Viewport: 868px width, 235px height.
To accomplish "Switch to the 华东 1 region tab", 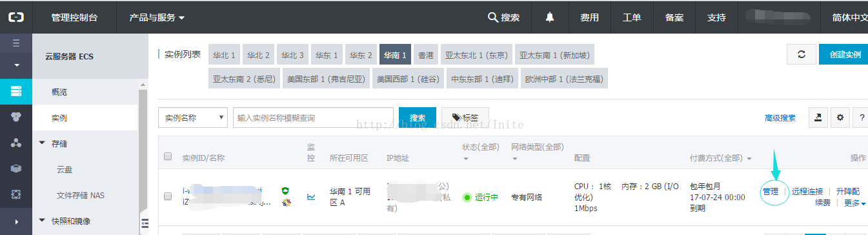I will (x=327, y=55).
